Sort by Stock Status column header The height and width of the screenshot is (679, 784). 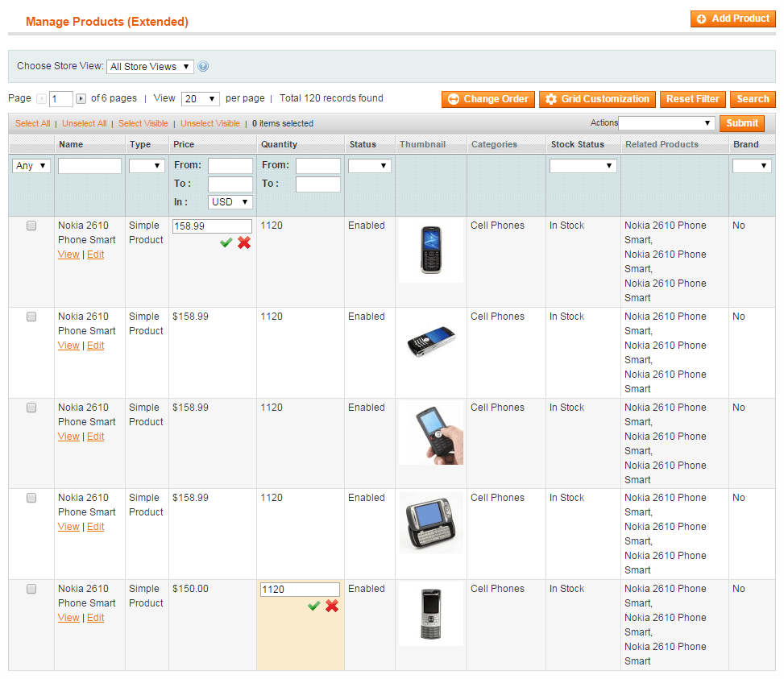pos(578,144)
